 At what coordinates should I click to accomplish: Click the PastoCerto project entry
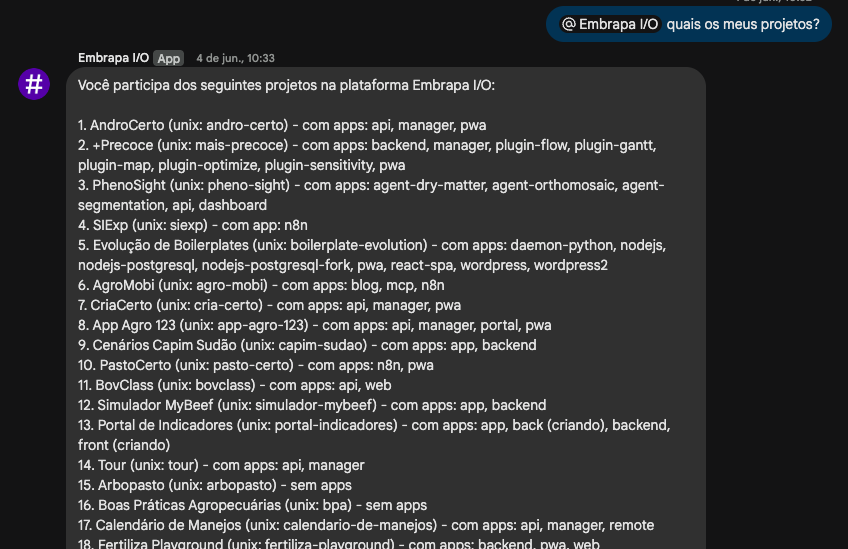[x=256, y=366]
